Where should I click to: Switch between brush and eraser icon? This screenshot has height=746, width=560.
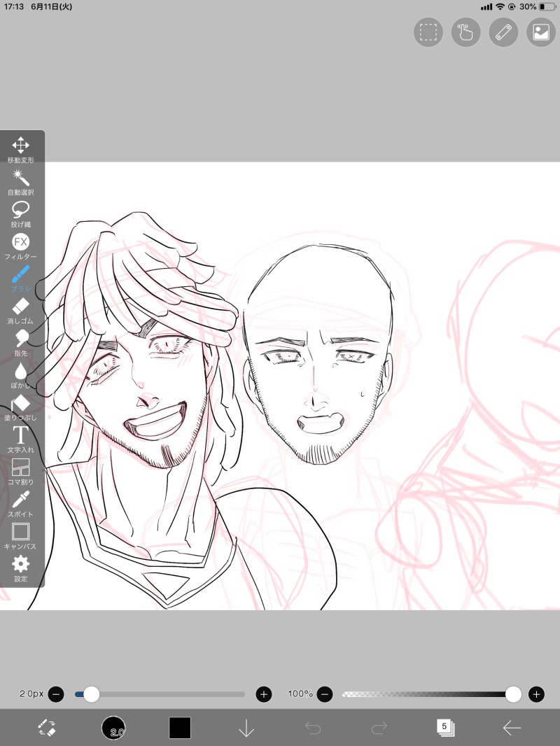click(x=47, y=727)
